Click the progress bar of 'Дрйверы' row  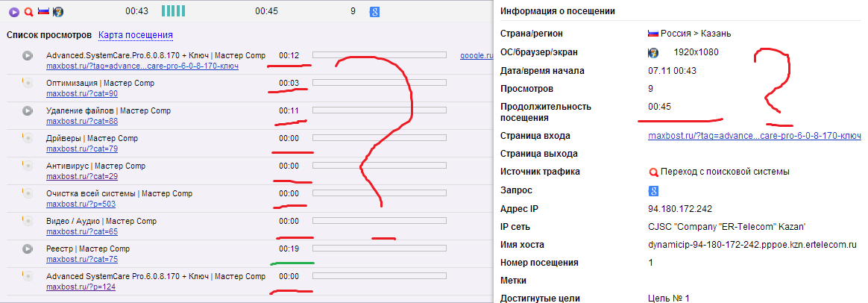380,138
